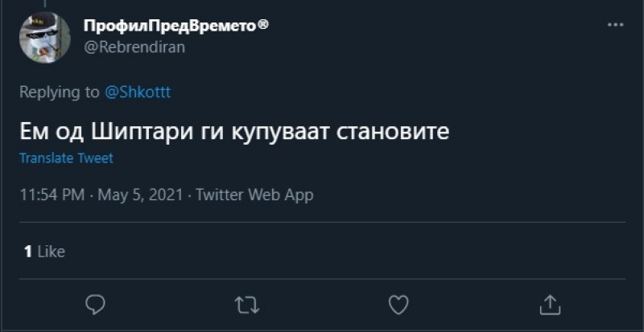Visit the @Shkottt mention link
The height and width of the screenshot is (332, 644).
(x=138, y=92)
